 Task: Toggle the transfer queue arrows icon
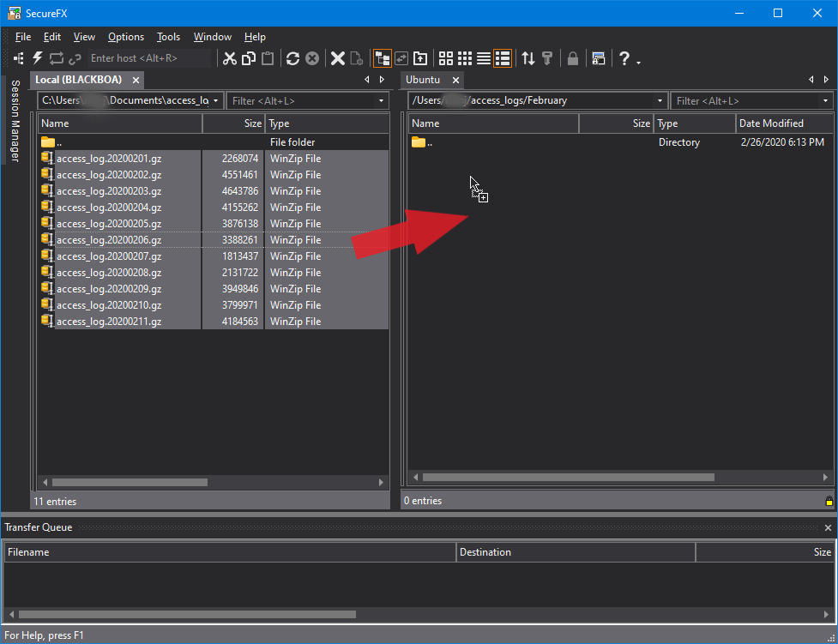point(528,58)
